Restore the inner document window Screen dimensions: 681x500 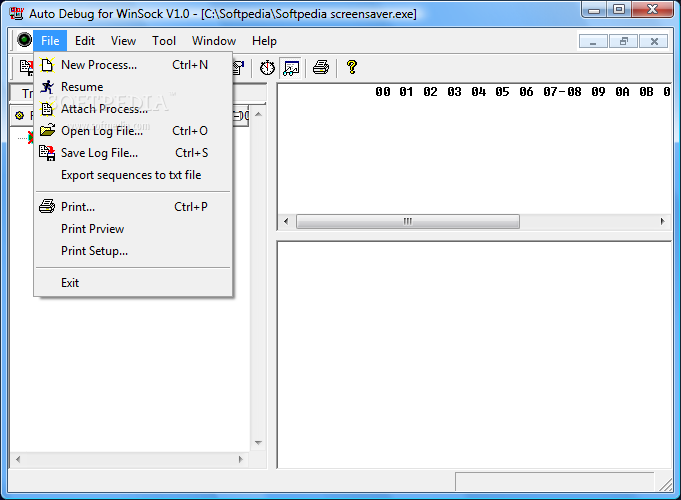point(623,42)
